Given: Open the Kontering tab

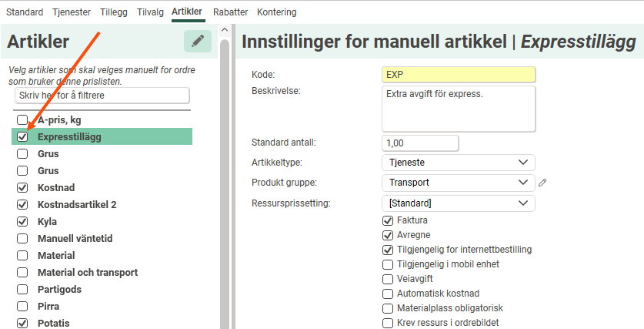Looking at the screenshot, I should point(277,12).
